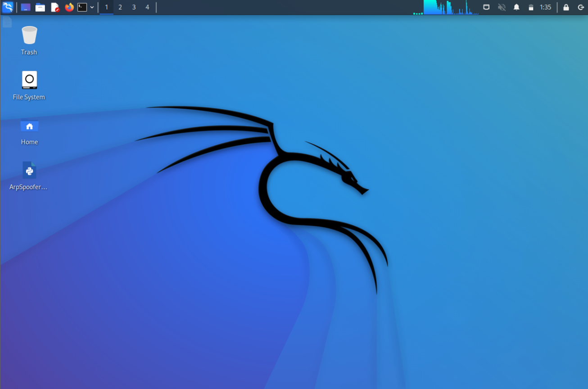Click the log out icon

click(581, 7)
